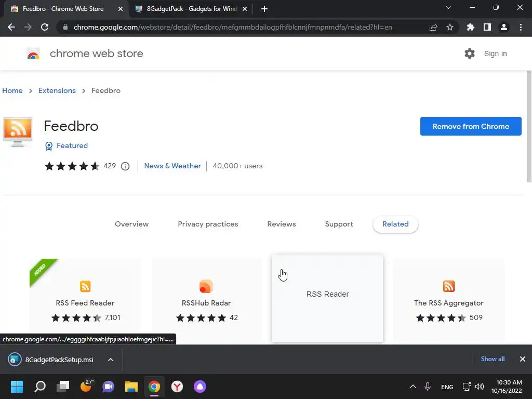Open the Chrome profile icon
This screenshot has width=532, height=399.
click(x=504, y=27)
